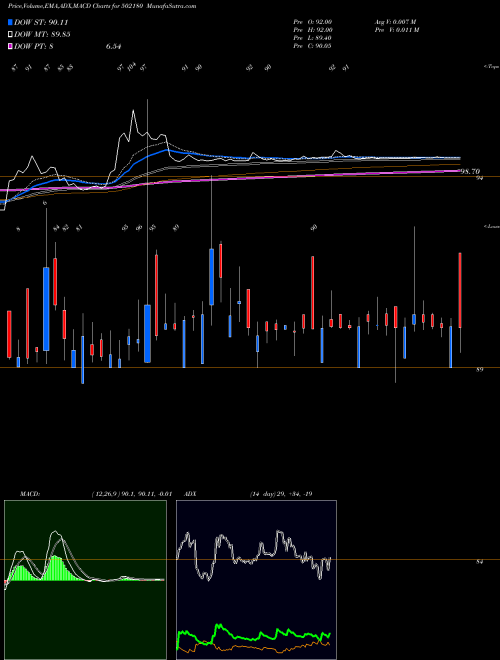This screenshot has width=500, height=660.
Task: Click the blue DOW ST legend swatch
Action: 10,22
